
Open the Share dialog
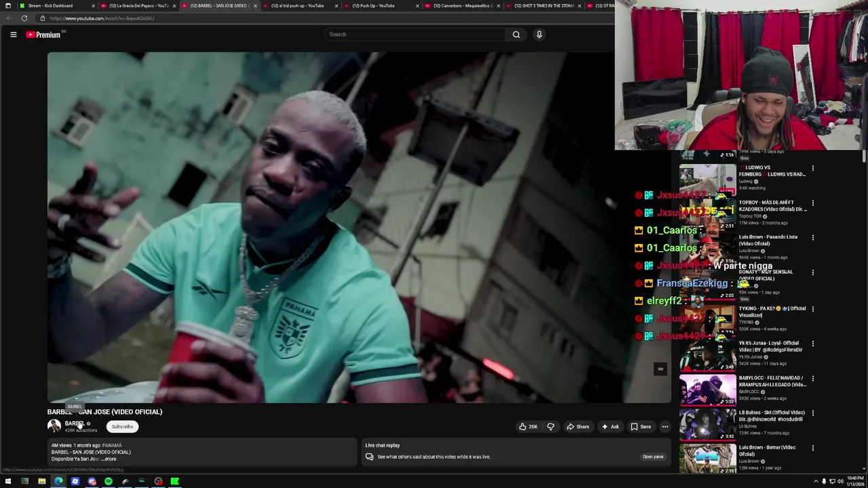click(578, 426)
